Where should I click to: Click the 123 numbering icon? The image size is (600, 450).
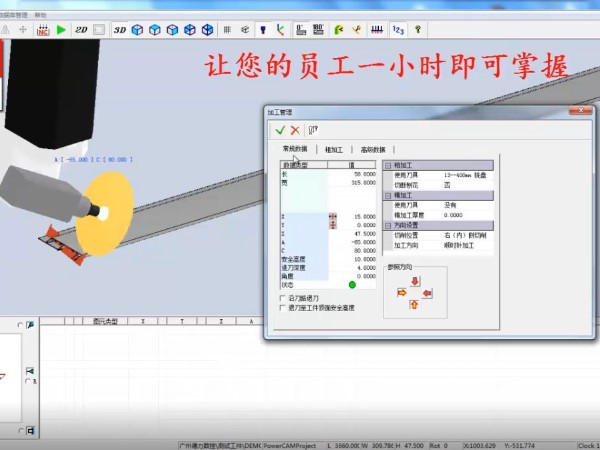398,30
